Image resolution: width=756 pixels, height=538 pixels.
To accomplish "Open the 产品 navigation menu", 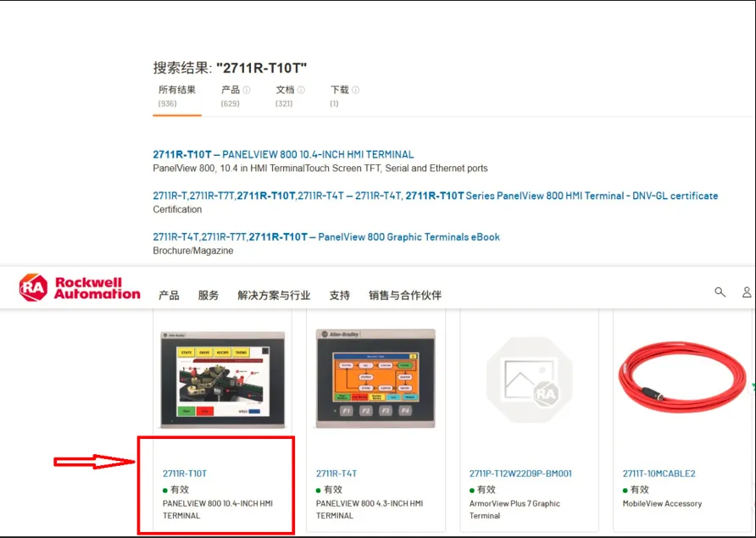I will pos(169,295).
